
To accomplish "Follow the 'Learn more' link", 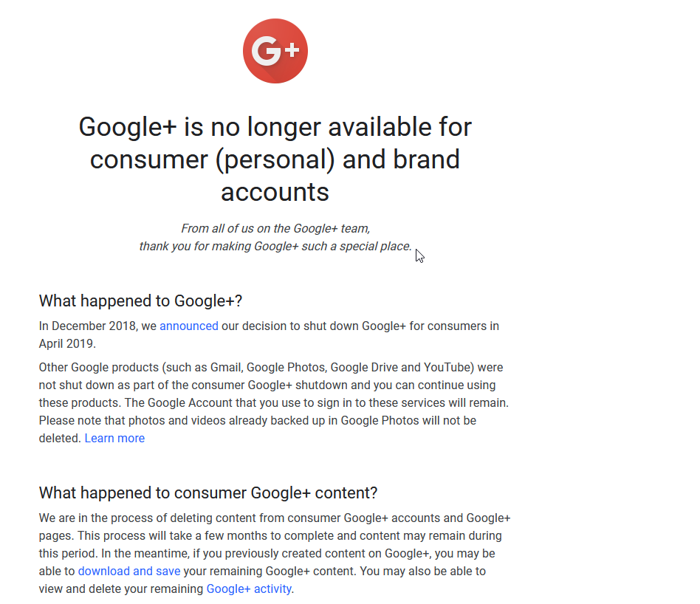I will pos(114,439).
